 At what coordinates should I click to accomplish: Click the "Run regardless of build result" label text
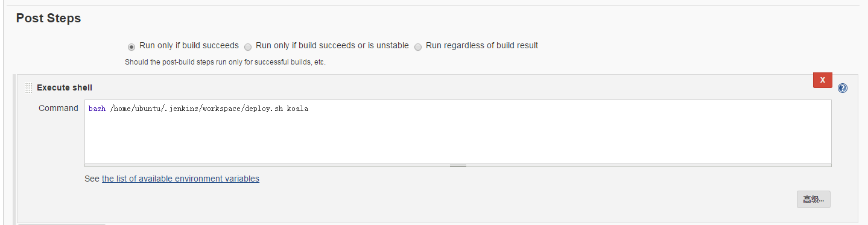click(482, 45)
